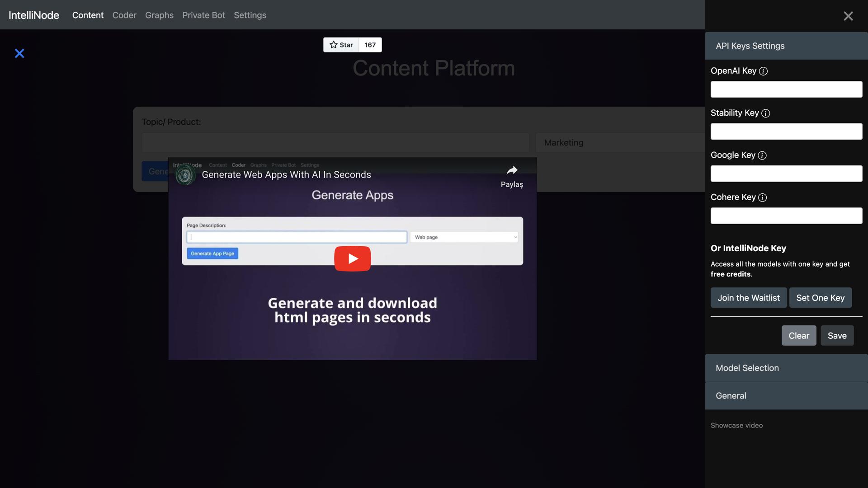This screenshot has height=488, width=868.
Task: Expand the Model Selection section
Action: point(786,368)
